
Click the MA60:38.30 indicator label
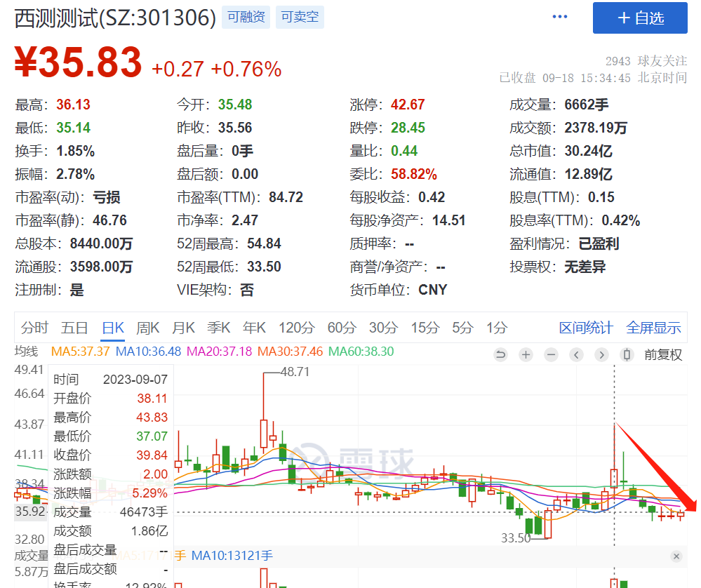[361, 352]
